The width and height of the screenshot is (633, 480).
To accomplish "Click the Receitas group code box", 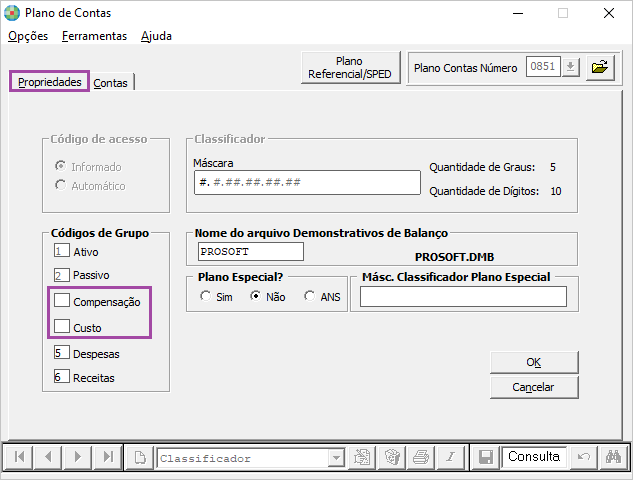I will [62, 376].
